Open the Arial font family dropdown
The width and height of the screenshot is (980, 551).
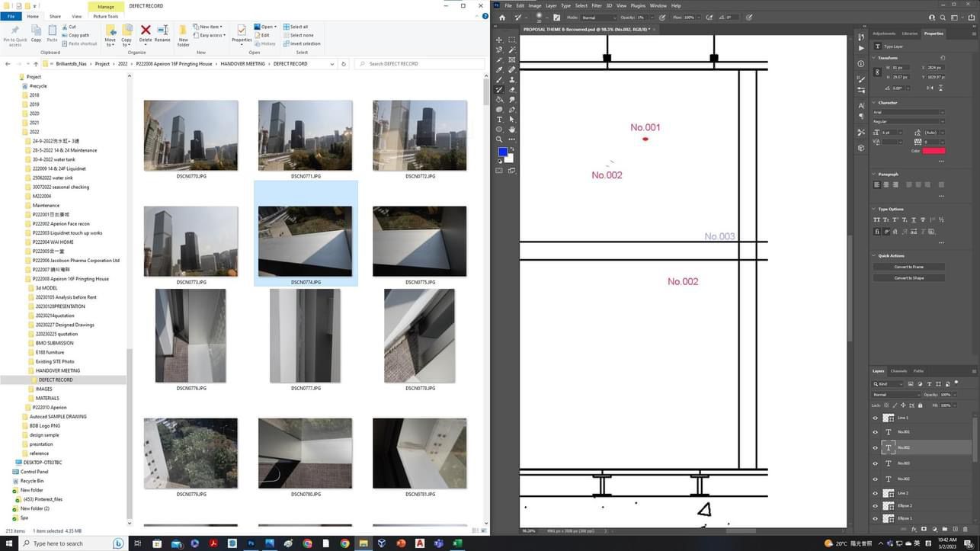click(x=908, y=112)
